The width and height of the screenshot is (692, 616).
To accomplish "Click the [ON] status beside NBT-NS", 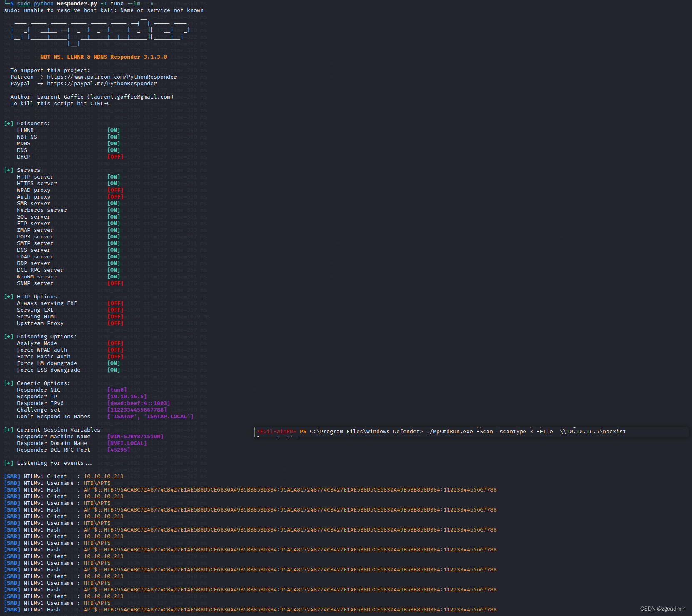I will pyautogui.click(x=114, y=137).
